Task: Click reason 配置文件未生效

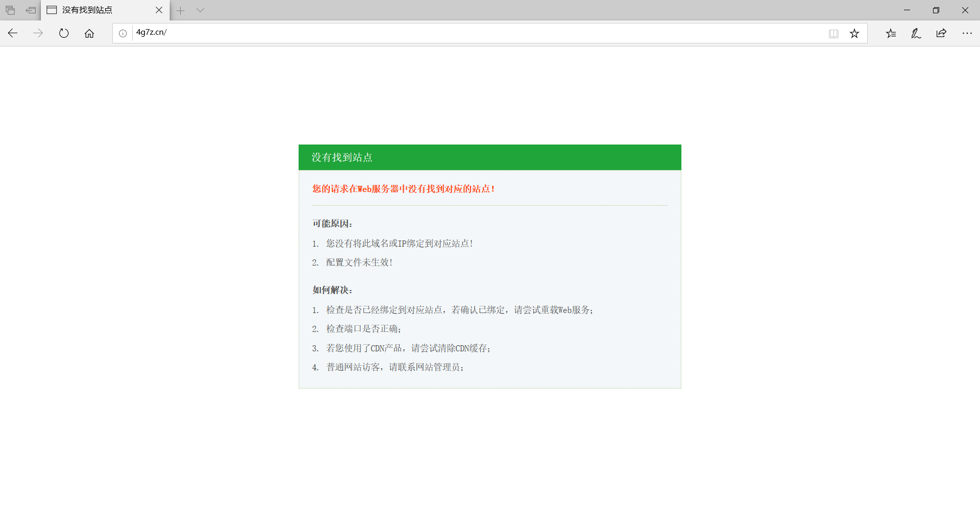Action: pyautogui.click(x=359, y=262)
